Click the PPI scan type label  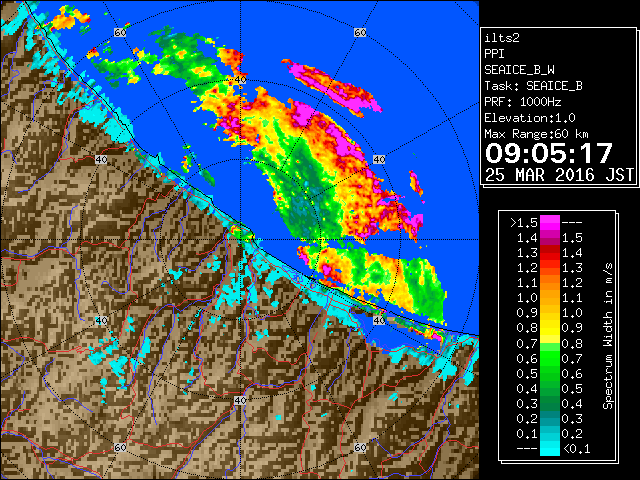point(494,54)
